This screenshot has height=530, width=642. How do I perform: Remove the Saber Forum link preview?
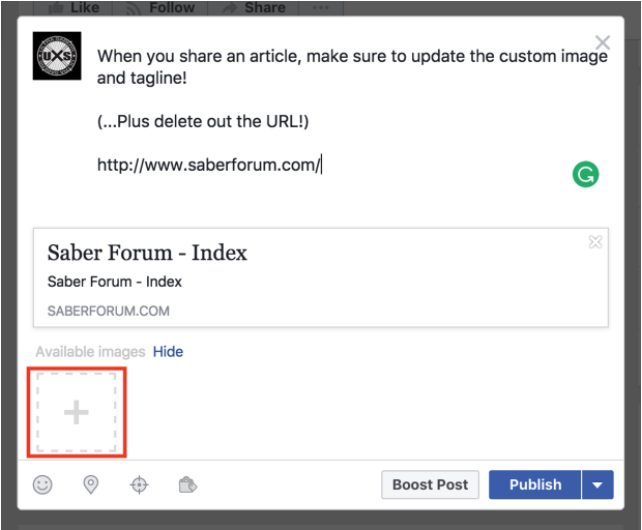[x=595, y=242]
